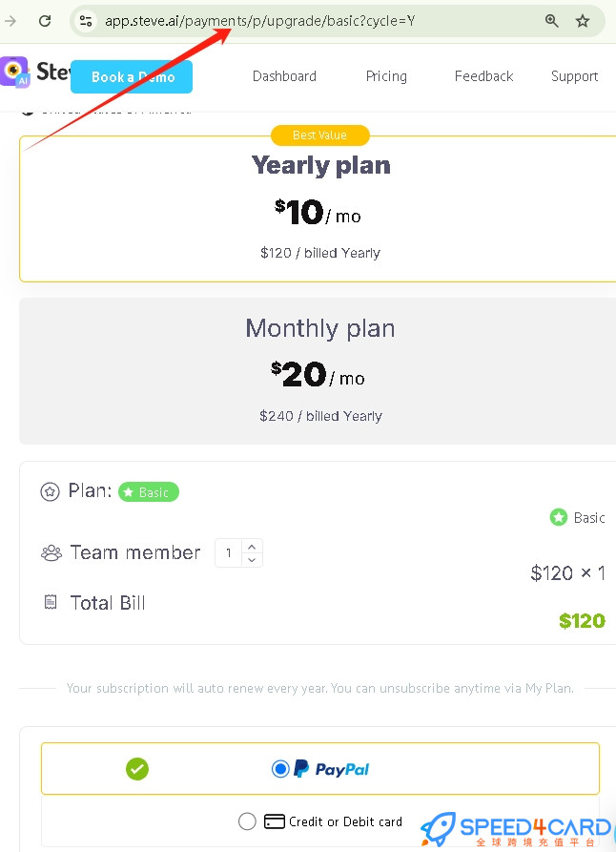Open site information icon in address bar
Image resolution: width=616 pixels, height=852 pixels.
(85, 21)
